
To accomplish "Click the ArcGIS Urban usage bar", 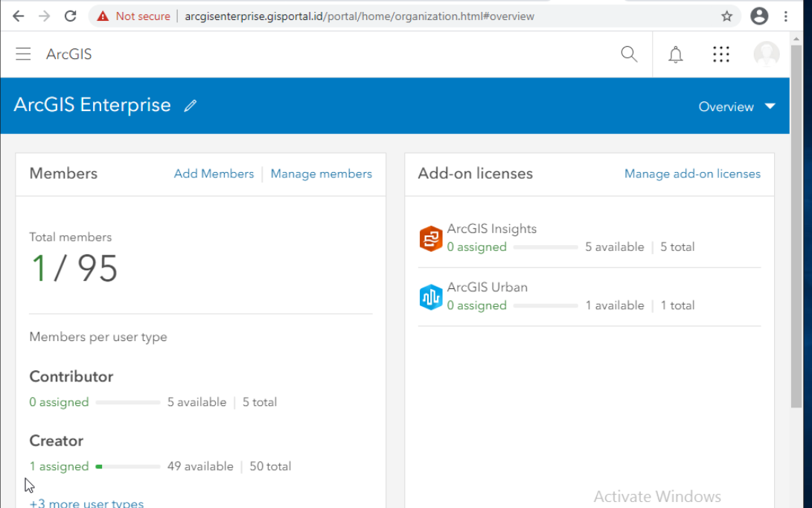I will tap(546, 306).
